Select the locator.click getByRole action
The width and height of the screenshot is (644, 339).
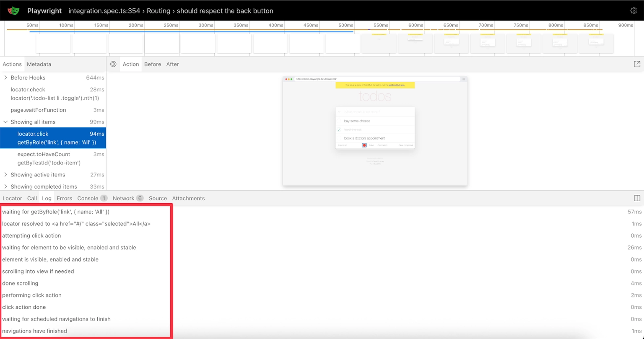pos(53,138)
